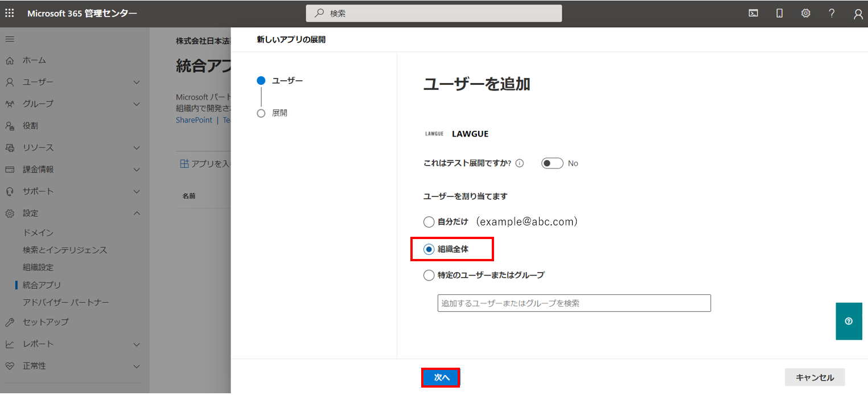Expand the ユーザー menu chevron
868x395 pixels.
(x=136, y=82)
